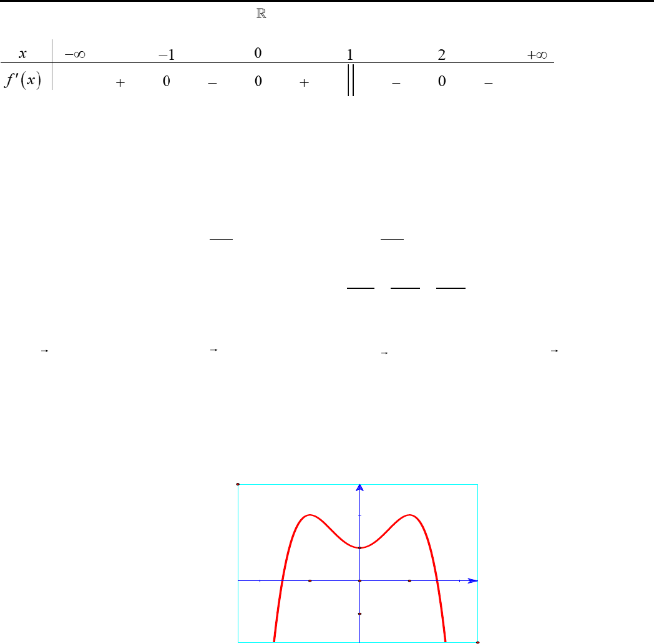Select the right peak of the red curve
Screen dimensions: 654x644
tap(409, 515)
